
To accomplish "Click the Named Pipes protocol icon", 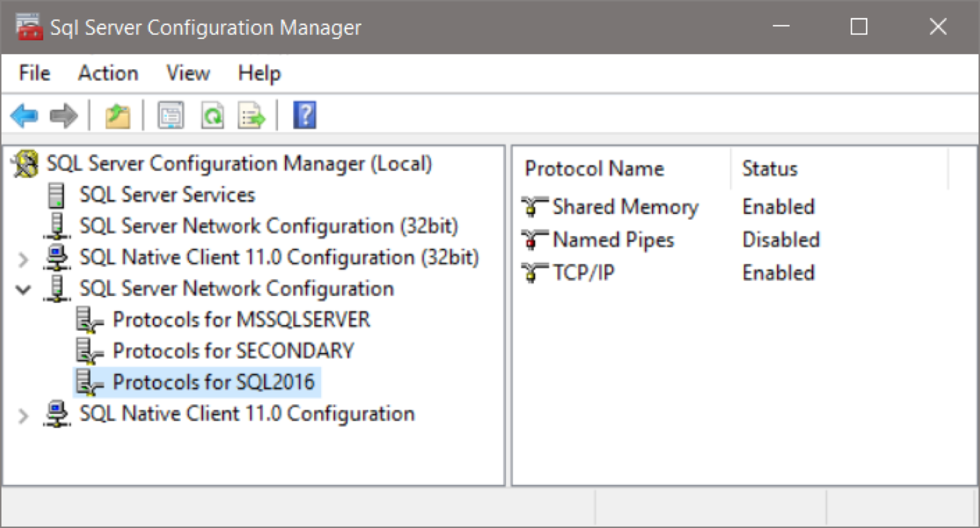I will [x=534, y=240].
